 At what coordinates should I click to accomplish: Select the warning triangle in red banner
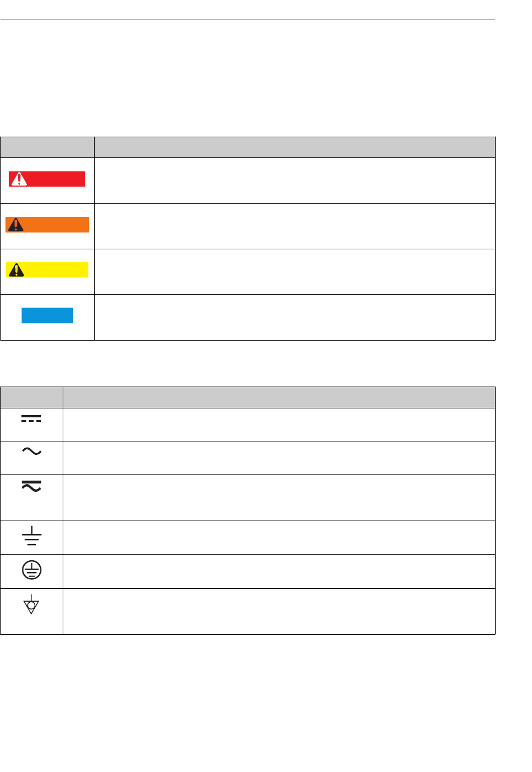click(x=20, y=179)
